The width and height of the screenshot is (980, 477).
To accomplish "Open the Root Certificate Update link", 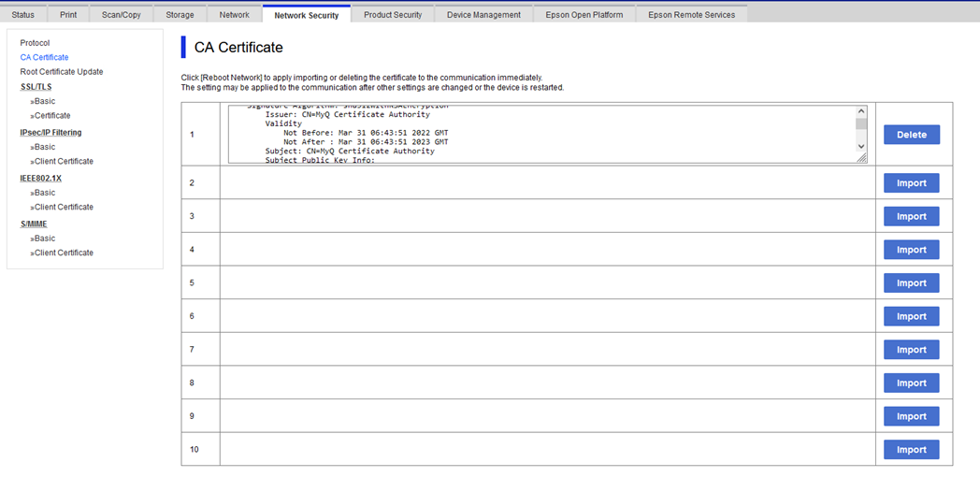I will point(62,72).
